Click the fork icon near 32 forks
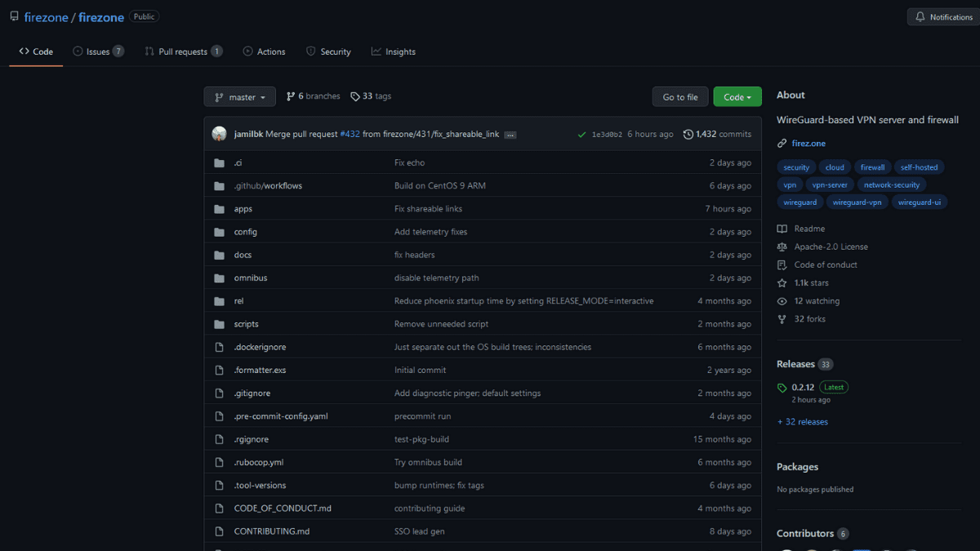980x551 pixels. 782,318
